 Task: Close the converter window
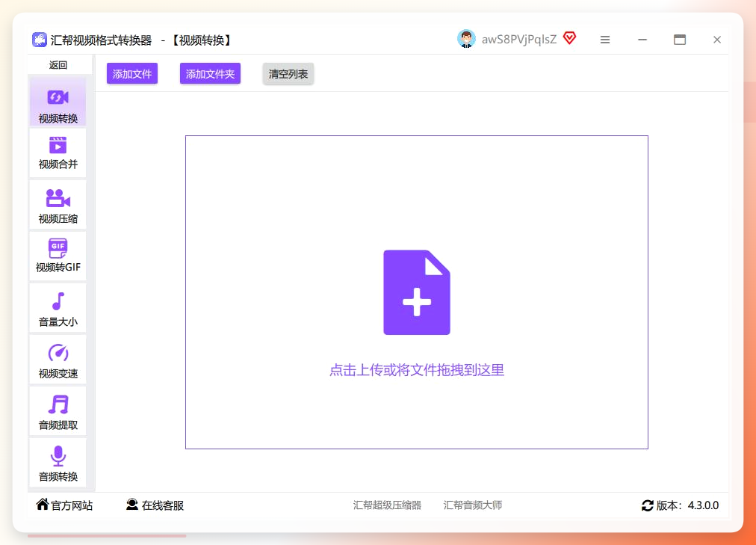tap(717, 40)
